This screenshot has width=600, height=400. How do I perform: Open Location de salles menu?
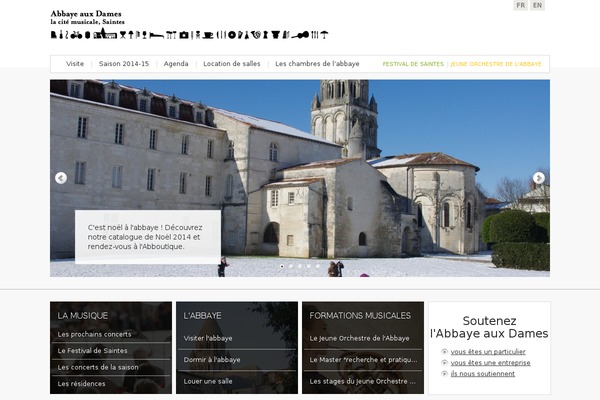tap(232, 64)
